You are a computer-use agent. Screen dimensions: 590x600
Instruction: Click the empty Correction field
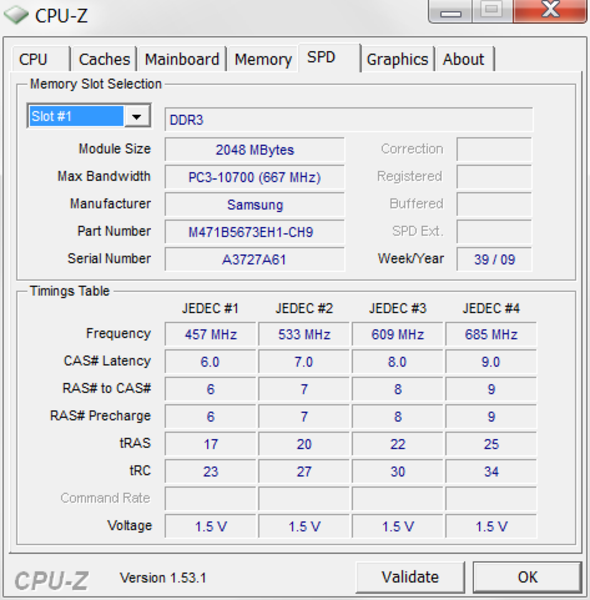coord(494,150)
